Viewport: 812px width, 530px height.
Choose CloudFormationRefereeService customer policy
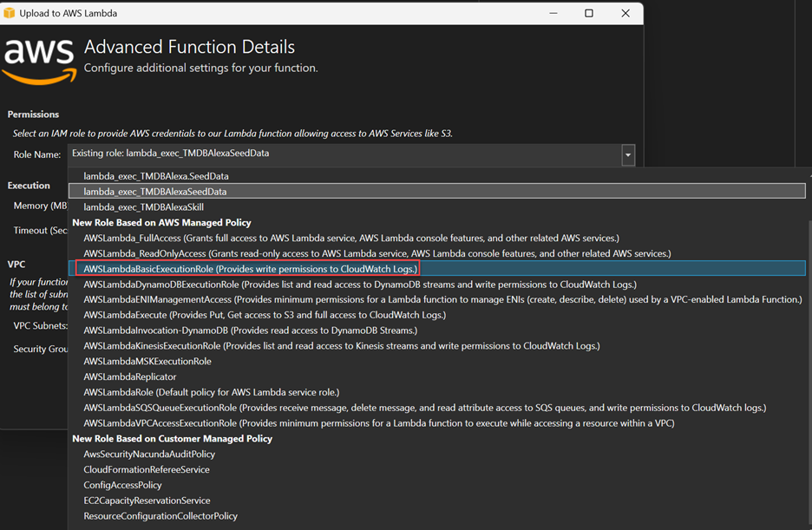click(x=147, y=470)
